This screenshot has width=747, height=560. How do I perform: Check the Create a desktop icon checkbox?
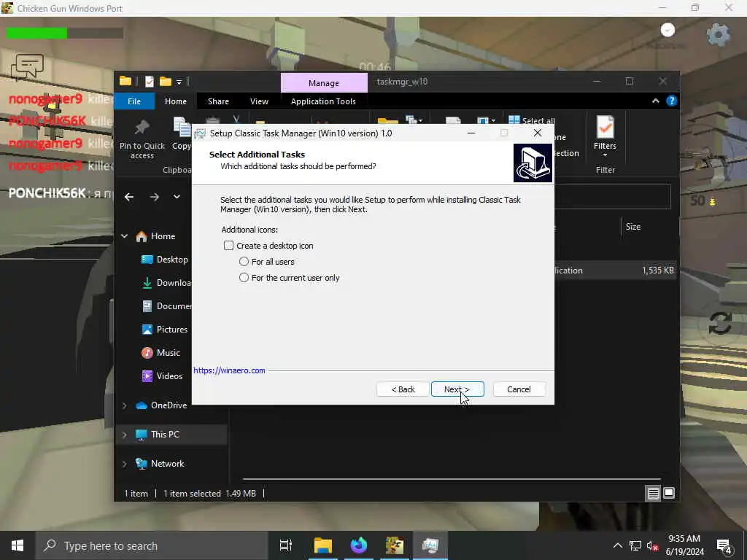228,246
